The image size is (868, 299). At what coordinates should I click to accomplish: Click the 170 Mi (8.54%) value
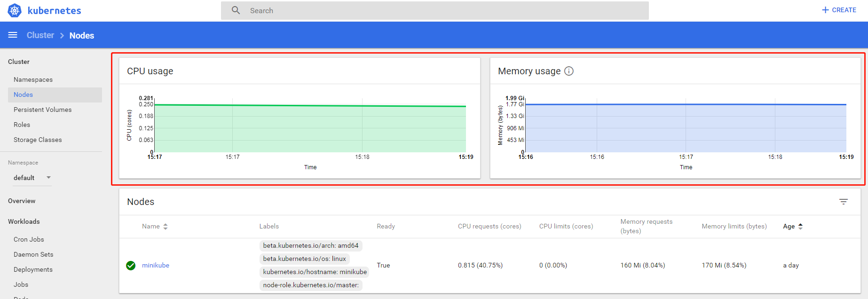[724, 265]
